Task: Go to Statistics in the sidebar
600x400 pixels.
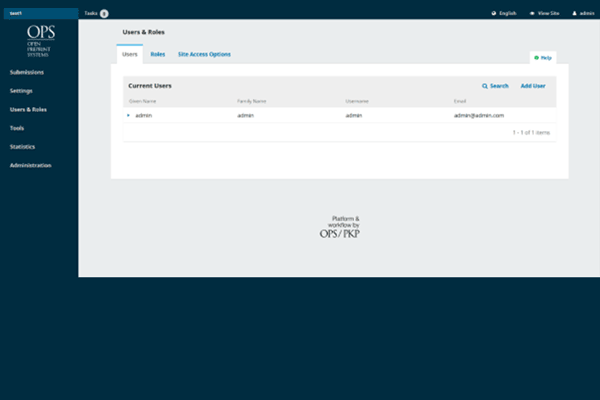Action: [23, 147]
